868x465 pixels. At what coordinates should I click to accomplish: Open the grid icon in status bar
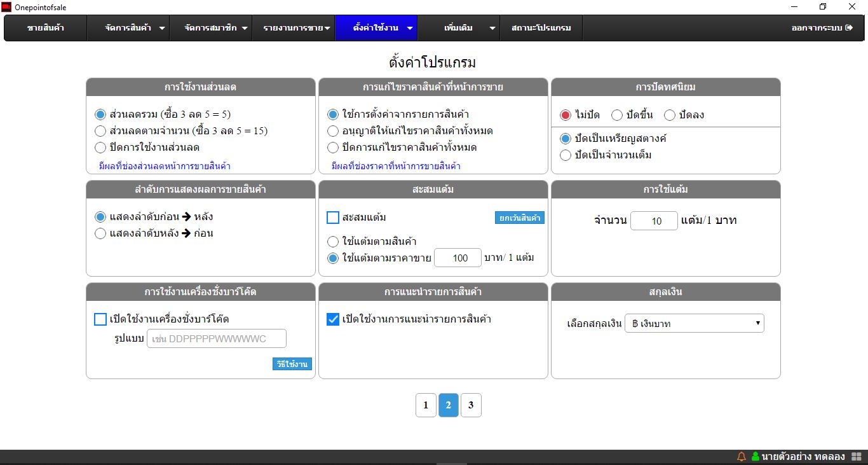(856, 457)
